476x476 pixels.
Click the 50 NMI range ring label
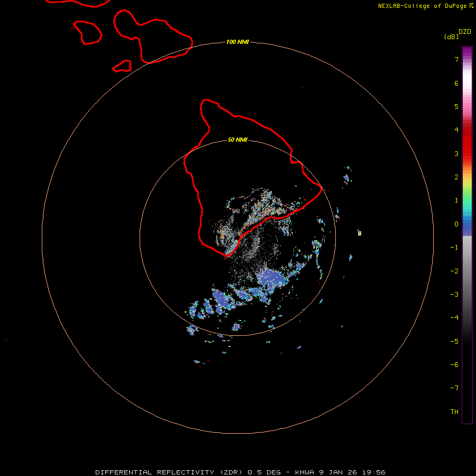click(237, 140)
